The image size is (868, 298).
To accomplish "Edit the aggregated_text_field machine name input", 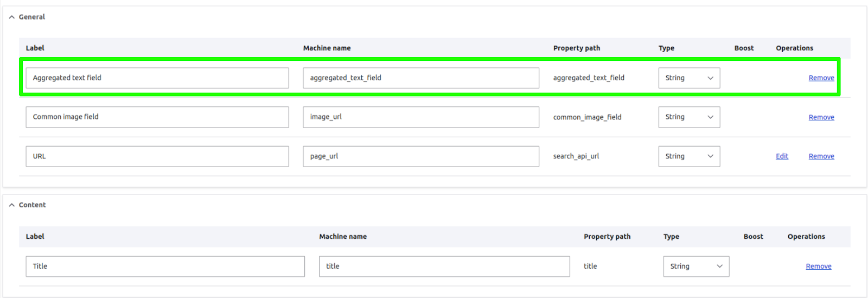I will [x=421, y=78].
